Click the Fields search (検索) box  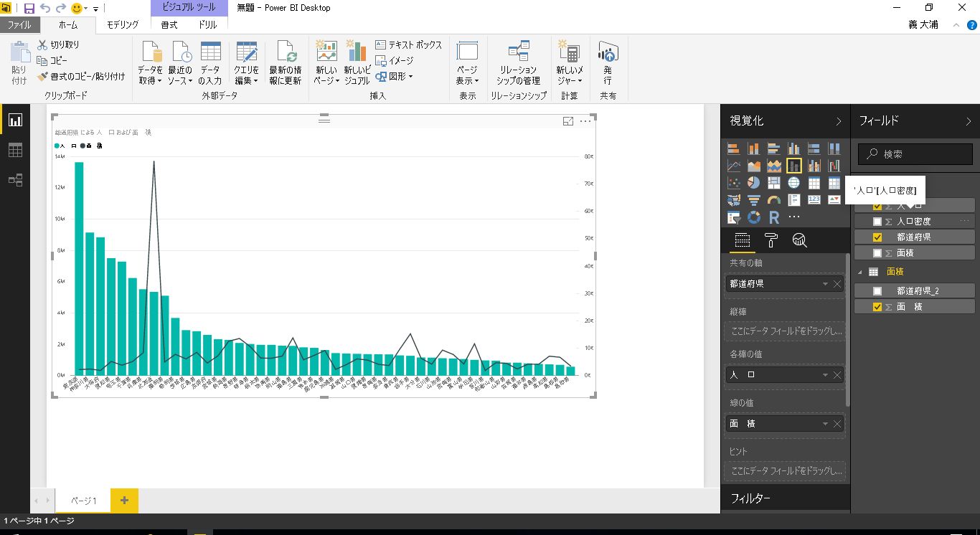tap(915, 154)
